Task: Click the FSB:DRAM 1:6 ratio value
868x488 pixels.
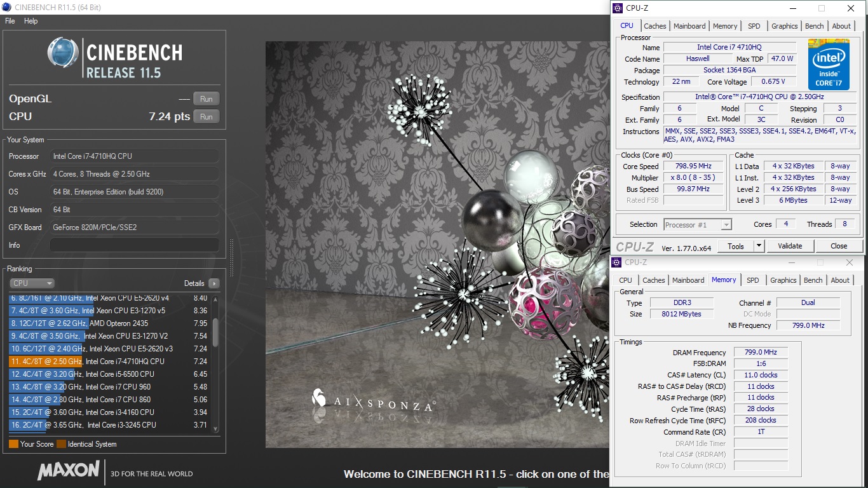Action: pos(761,363)
